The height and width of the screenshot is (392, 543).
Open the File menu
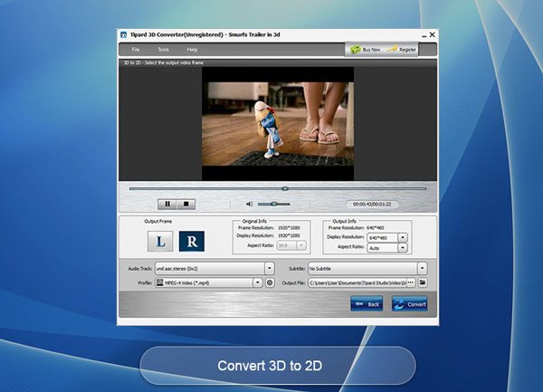[136, 50]
